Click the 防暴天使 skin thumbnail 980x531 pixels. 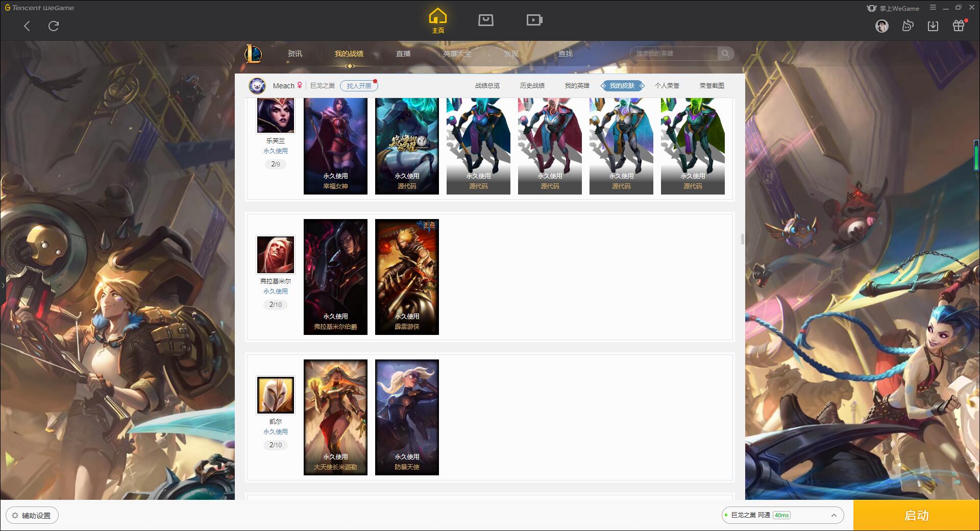tap(407, 417)
